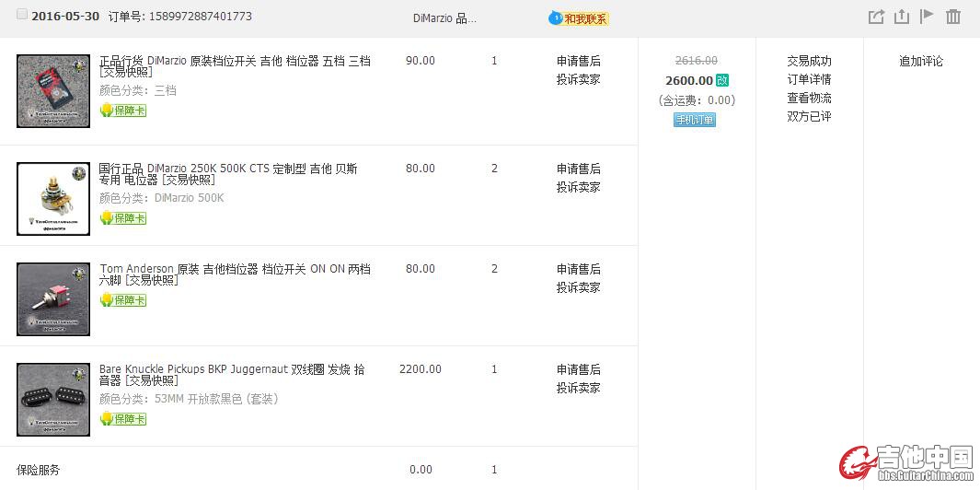Open the Bare Knuckle pickups product thumbnail

point(53,399)
